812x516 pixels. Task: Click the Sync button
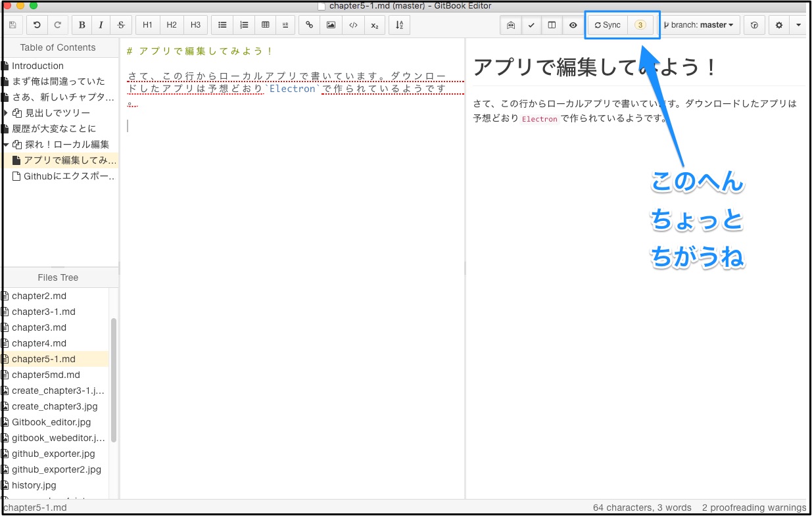click(608, 25)
